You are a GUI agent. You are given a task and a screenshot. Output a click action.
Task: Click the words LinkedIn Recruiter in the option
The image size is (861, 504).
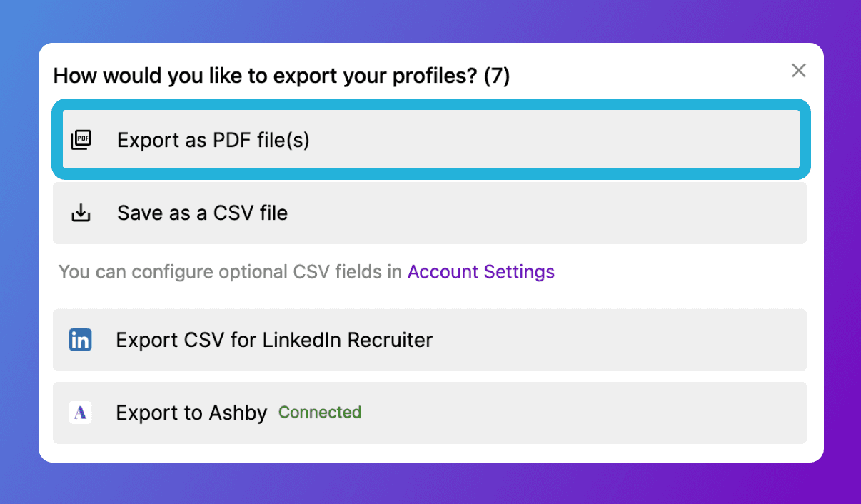347,340
